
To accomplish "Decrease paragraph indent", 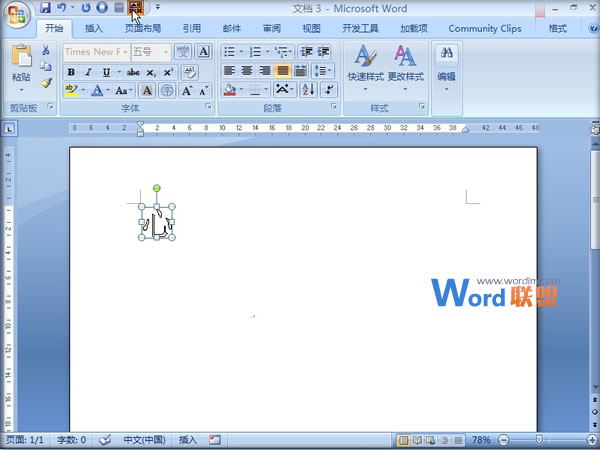I will (x=307, y=52).
